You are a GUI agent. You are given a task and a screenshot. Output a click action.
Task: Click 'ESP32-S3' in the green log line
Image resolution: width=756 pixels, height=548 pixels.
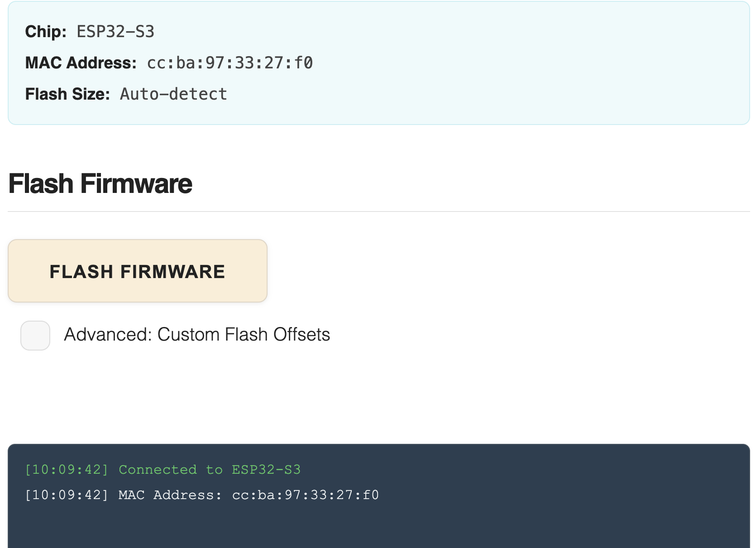tap(266, 470)
